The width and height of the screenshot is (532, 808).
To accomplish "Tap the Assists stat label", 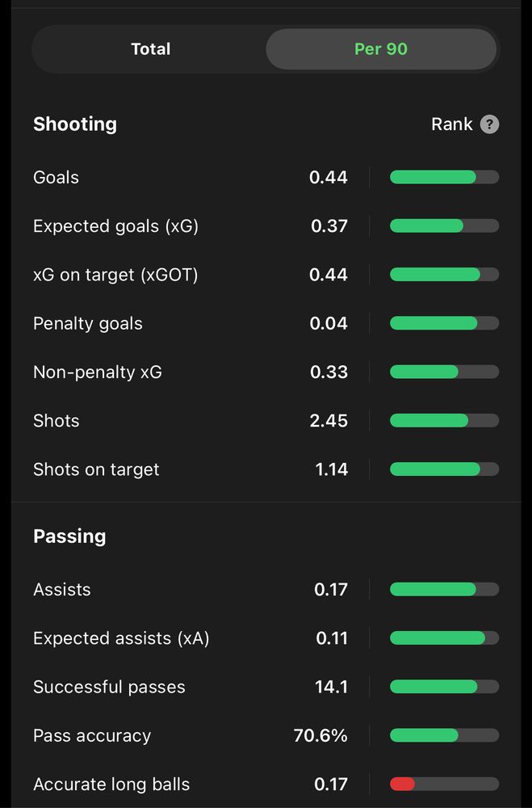I will tap(62, 590).
